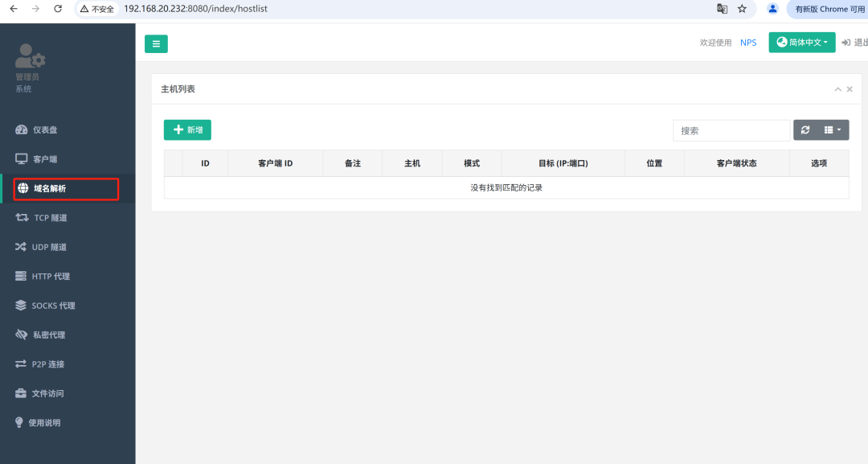Click the NPS link
868x464 pixels.
[748, 43]
